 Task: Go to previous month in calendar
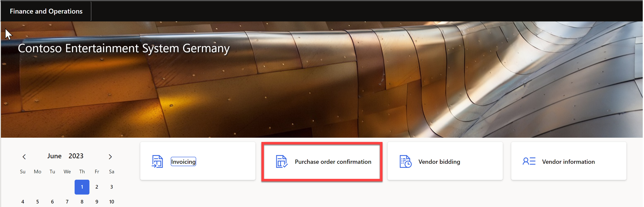click(x=24, y=157)
